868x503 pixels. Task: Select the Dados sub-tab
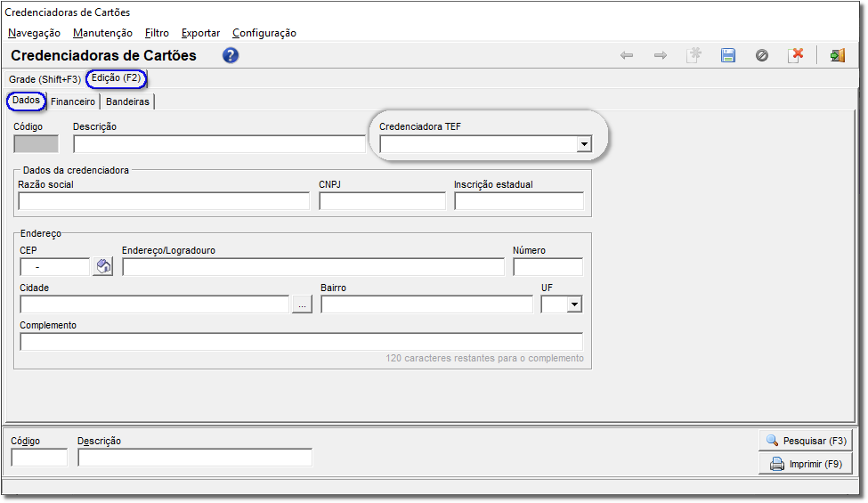pos(26,101)
